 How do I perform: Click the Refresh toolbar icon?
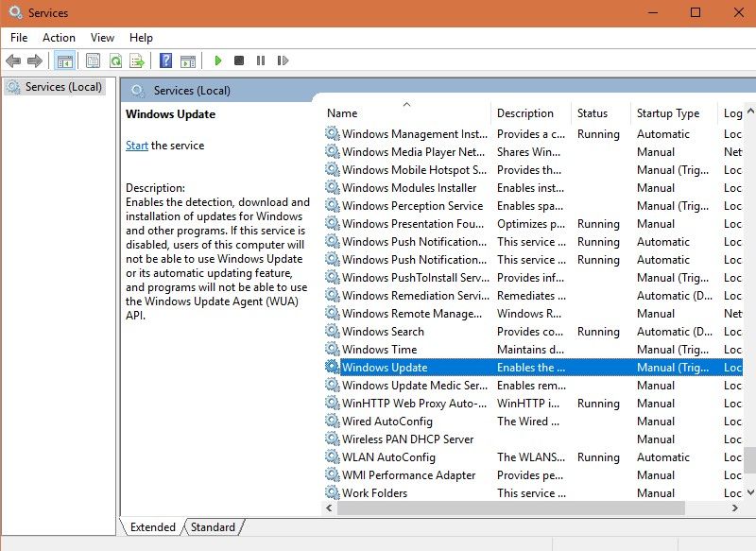(115, 60)
